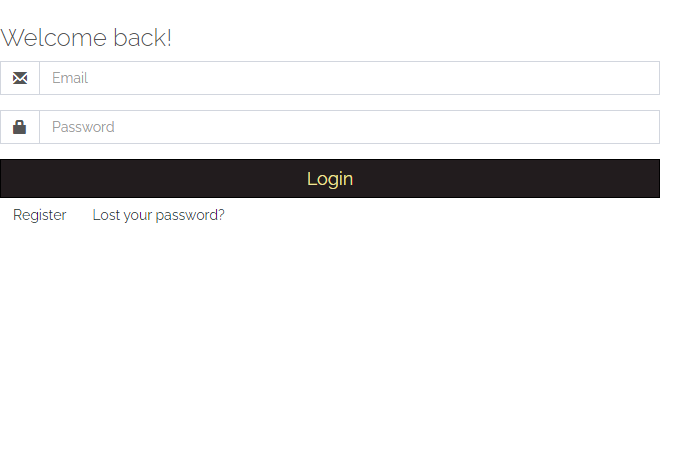Click the Email placeholder text
This screenshot has height=473, width=677.
70,78
